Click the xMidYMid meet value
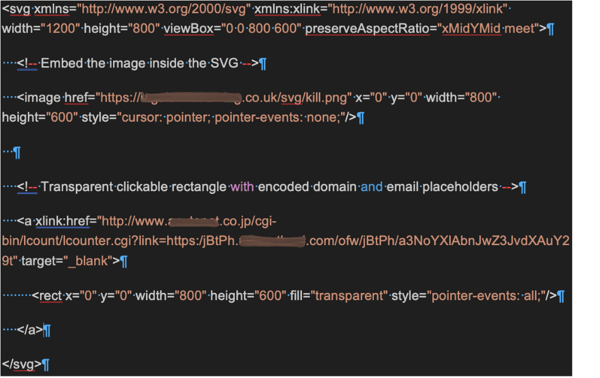Viewport: 600px width, 378px height. (x=488, y=28)
